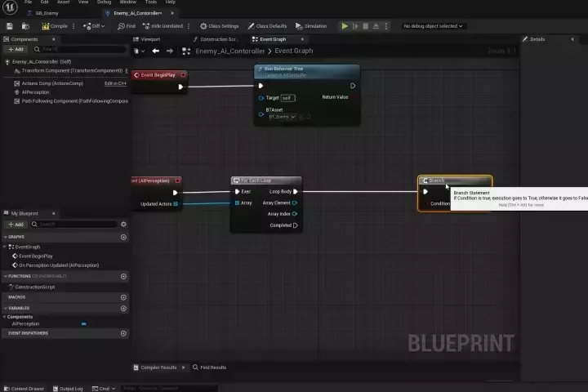Stop the play session
588x392 pixels.
click(x=366, y=26)
